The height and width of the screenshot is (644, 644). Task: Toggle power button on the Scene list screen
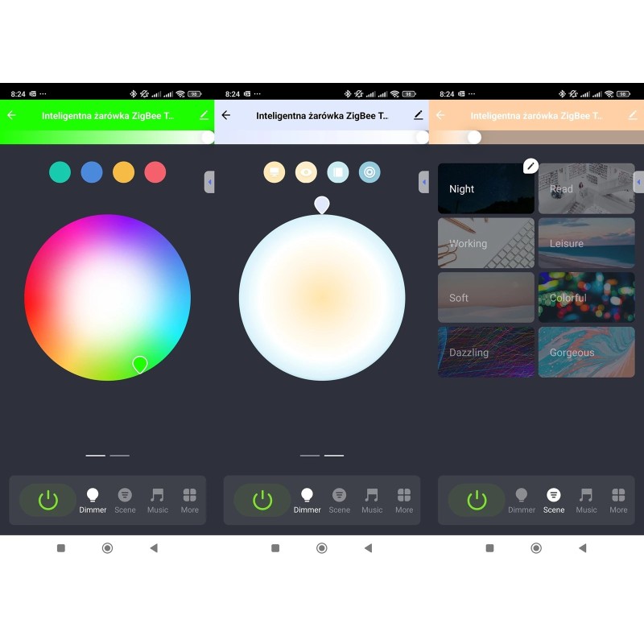pyautogui.click(x=477, y=500)
